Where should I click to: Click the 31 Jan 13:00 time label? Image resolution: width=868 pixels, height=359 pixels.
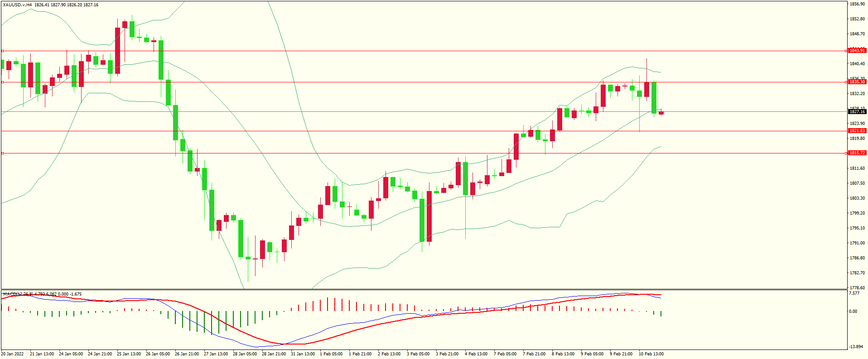[x=303, y=354]
